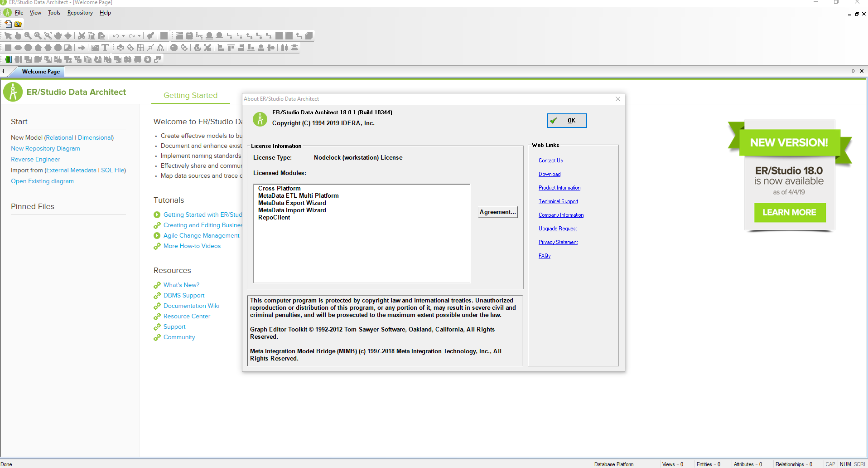Switch to the Getting Started tab

pos(191,95)
